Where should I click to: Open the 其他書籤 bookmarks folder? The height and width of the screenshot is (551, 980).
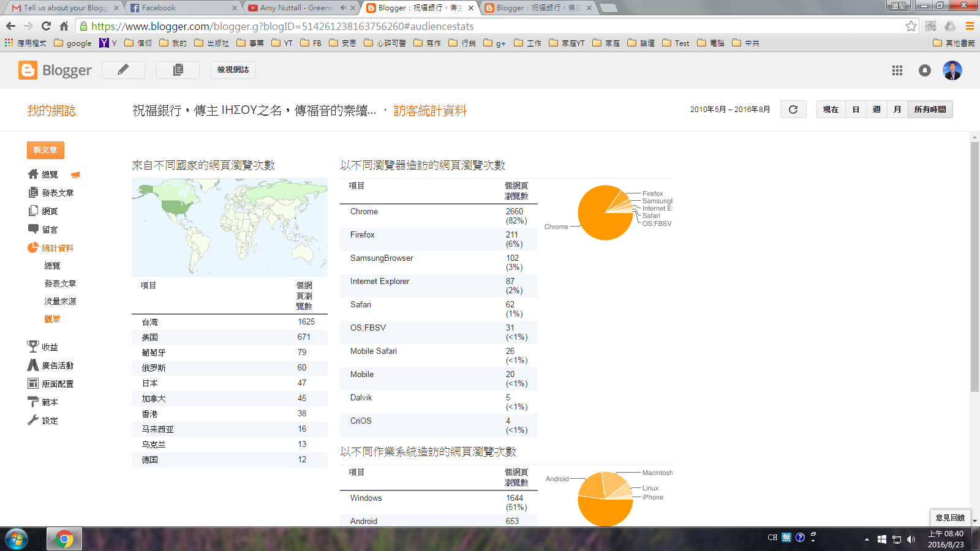[x=954, y=43]
